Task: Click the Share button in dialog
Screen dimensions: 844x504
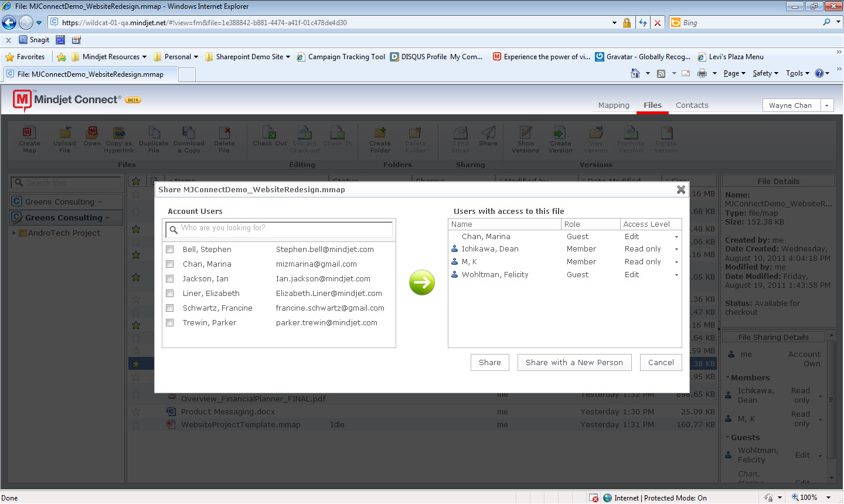Action: [490, 363]
